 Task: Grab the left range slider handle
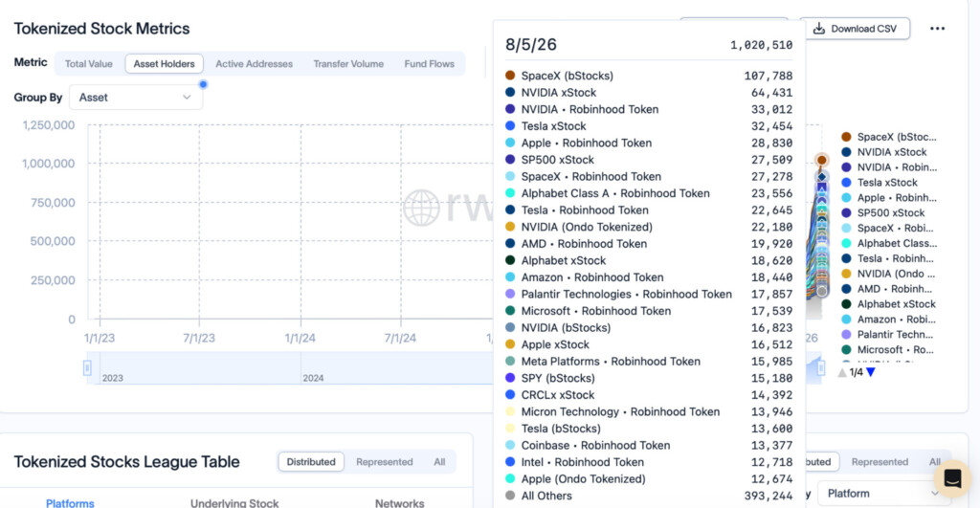87,368
